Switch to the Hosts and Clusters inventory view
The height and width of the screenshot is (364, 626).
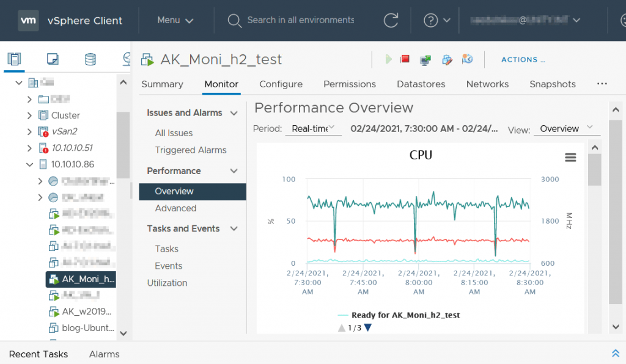point(14,59)
